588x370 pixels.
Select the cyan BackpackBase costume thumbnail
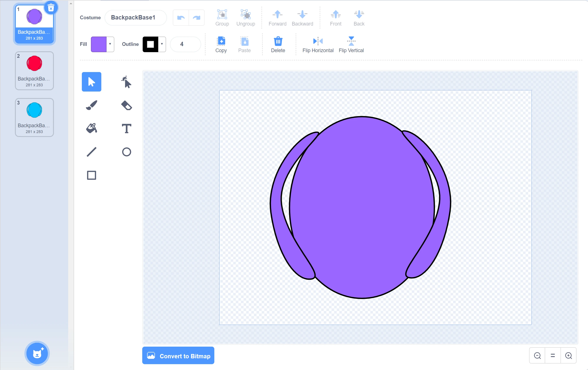[x=34, y=117]
